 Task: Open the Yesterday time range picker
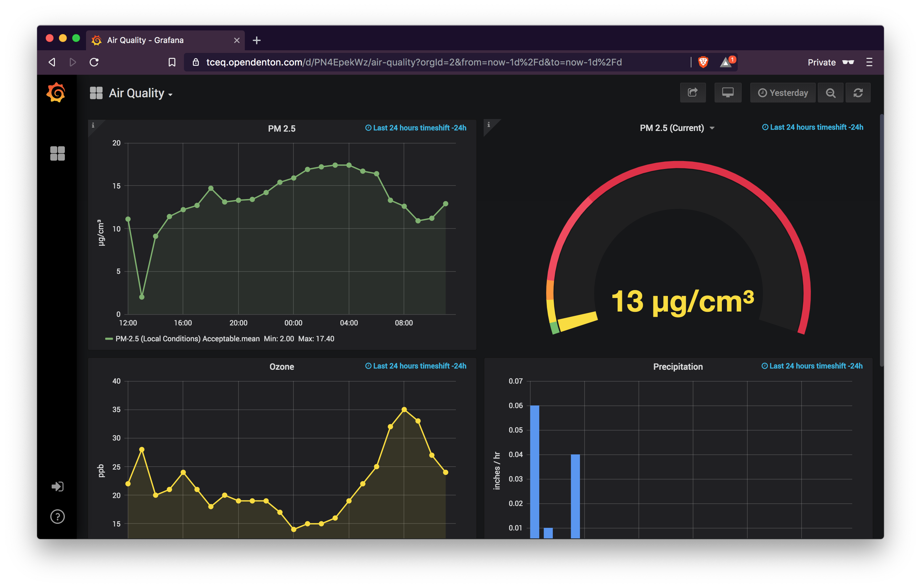(x=783, y=93)
